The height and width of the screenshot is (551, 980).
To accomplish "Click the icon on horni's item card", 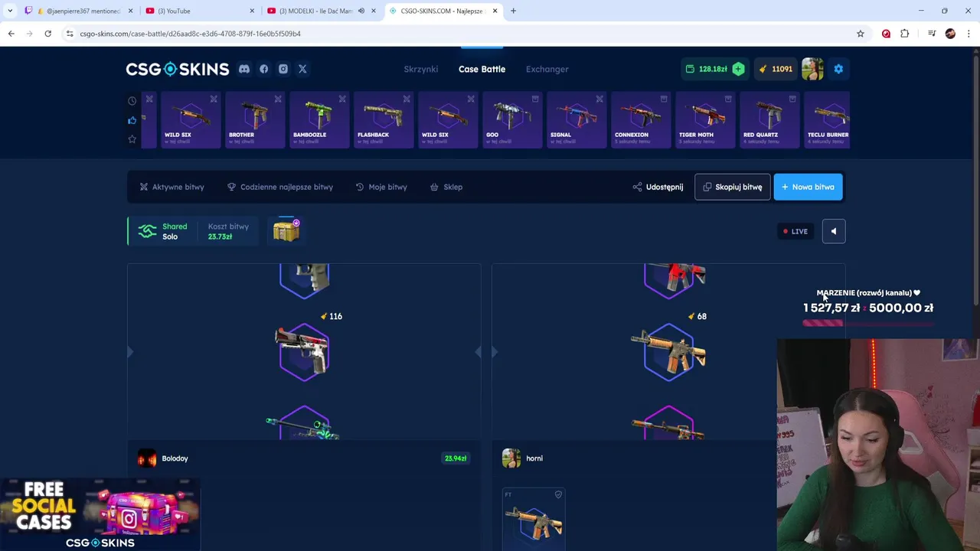I will [x=558, y=494].
